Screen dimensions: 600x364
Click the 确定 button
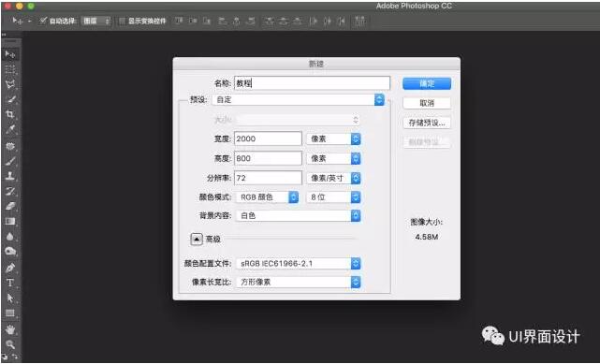[427, 83]
